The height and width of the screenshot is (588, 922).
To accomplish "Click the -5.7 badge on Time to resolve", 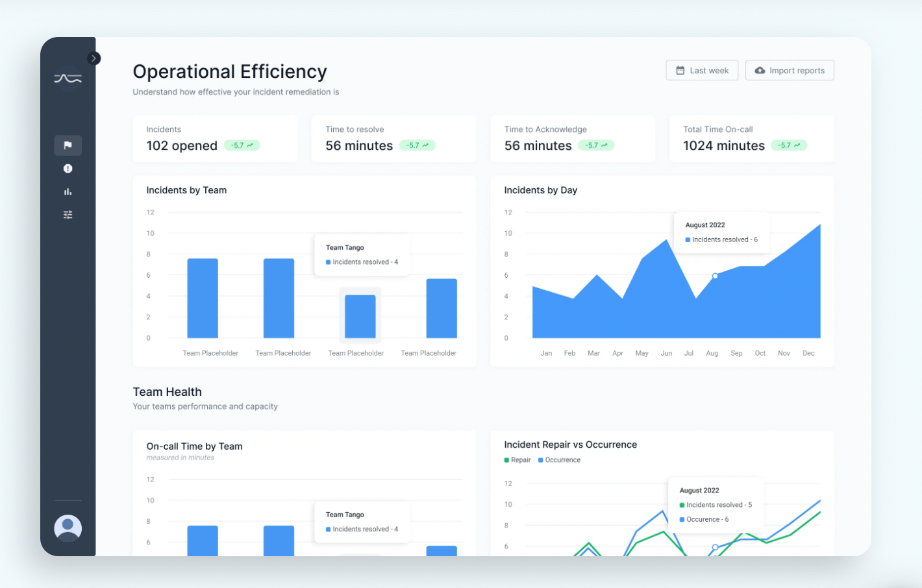I will coord(417,145).
